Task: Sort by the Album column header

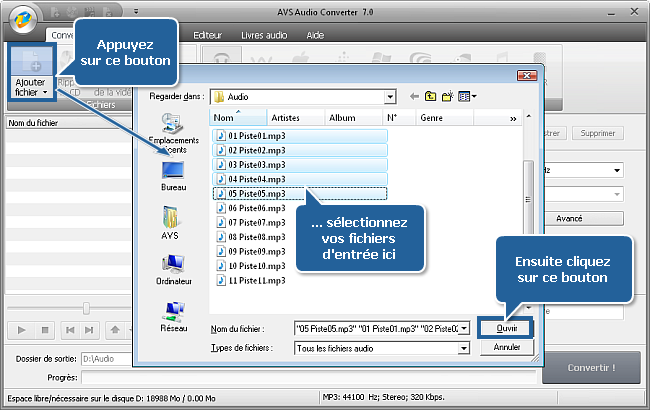Action: 353,118
